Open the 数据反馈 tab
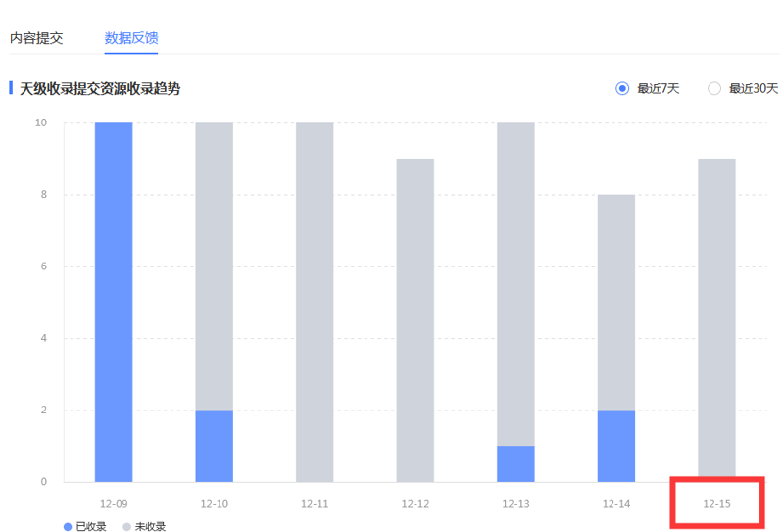This screenshot has height=532, width=783. tap(131, 38)
